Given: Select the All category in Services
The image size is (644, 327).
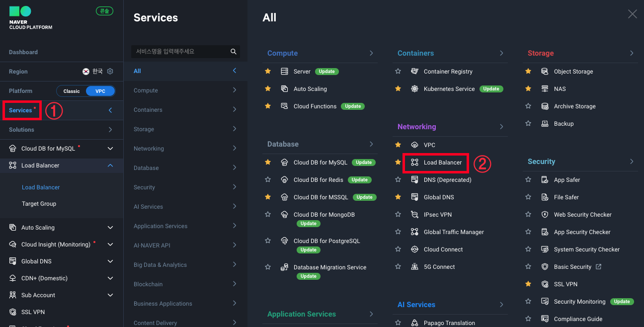Looking at the screenshot, I should click(185, 71).
